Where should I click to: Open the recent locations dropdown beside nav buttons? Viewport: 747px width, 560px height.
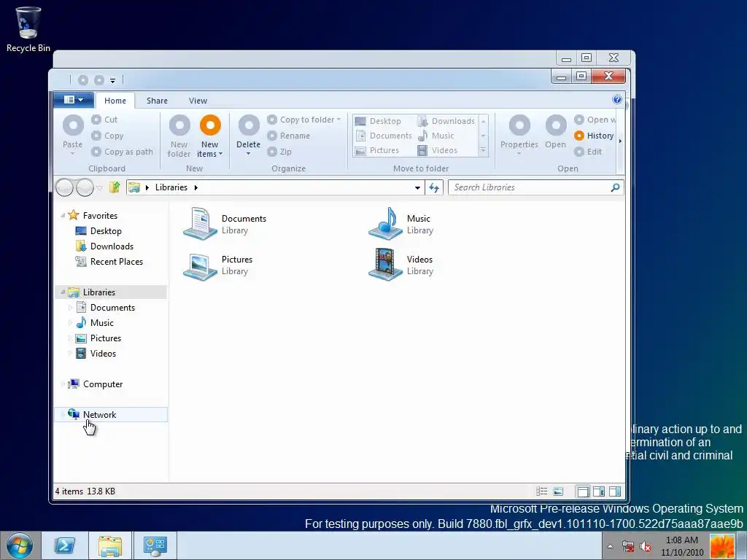click(99, 187)
